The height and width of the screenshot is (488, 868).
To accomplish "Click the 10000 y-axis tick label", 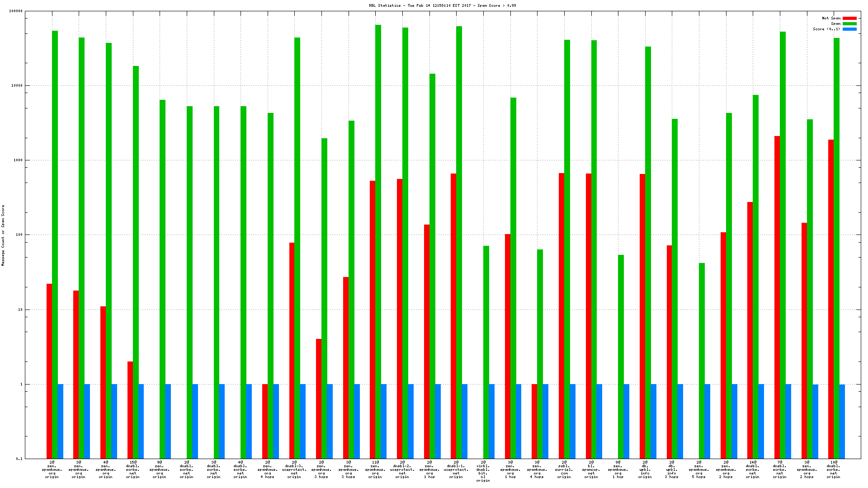I will (17, 86).
